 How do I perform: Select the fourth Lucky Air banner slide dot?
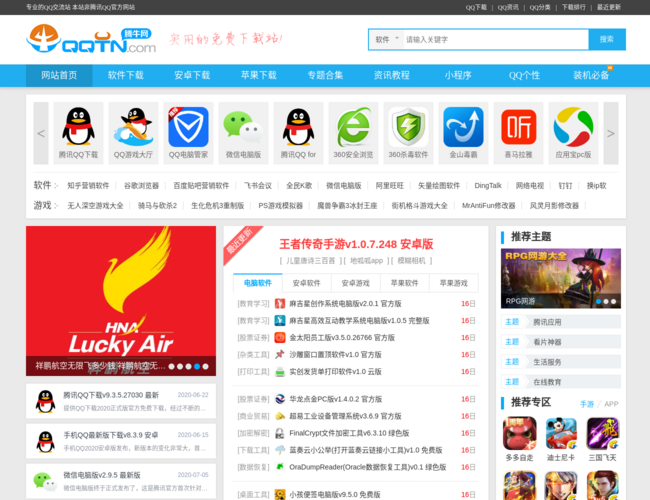pos(197,367)
